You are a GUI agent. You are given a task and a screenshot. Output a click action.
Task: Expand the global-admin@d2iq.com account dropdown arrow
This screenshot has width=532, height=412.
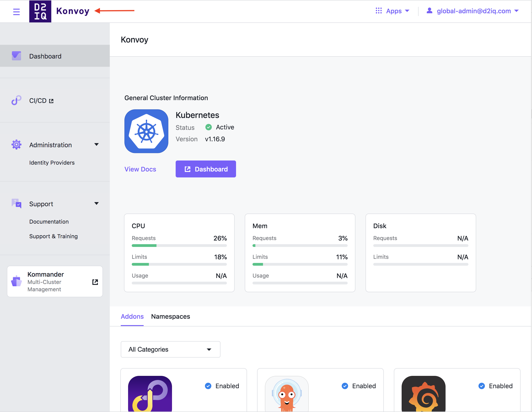(x=516, y=11)
